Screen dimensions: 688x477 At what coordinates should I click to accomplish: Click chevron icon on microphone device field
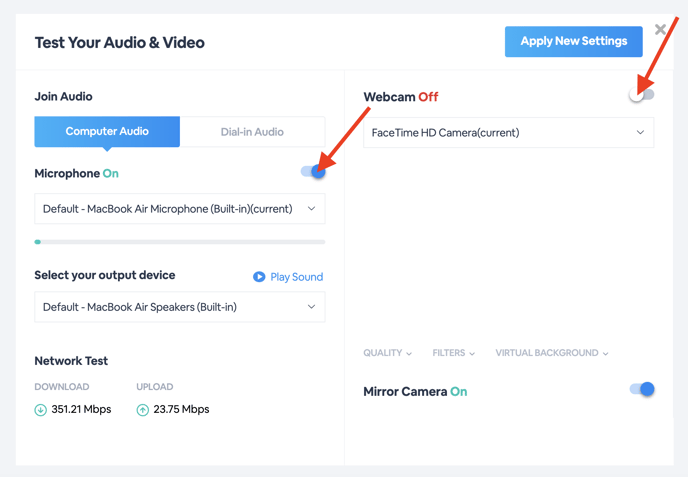point(312,208)
